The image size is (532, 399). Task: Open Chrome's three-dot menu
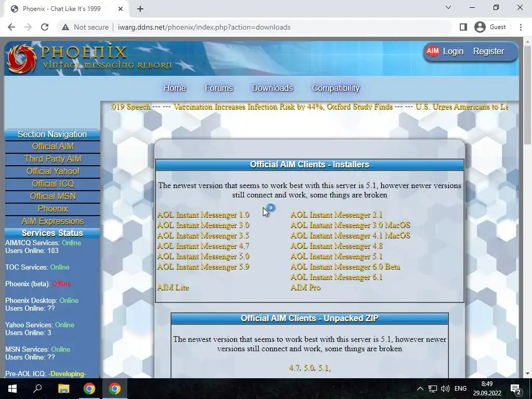click(x=521, y=27)
